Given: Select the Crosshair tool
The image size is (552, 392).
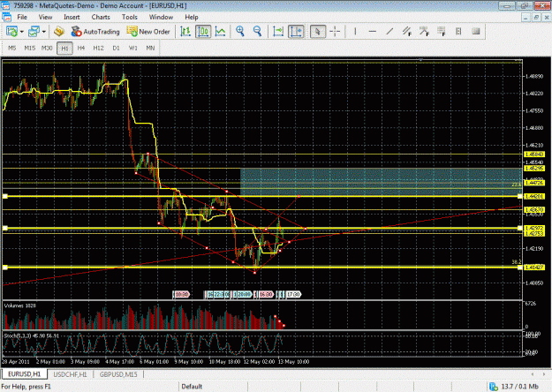Looking at the screenshot, I should point(335,32).
